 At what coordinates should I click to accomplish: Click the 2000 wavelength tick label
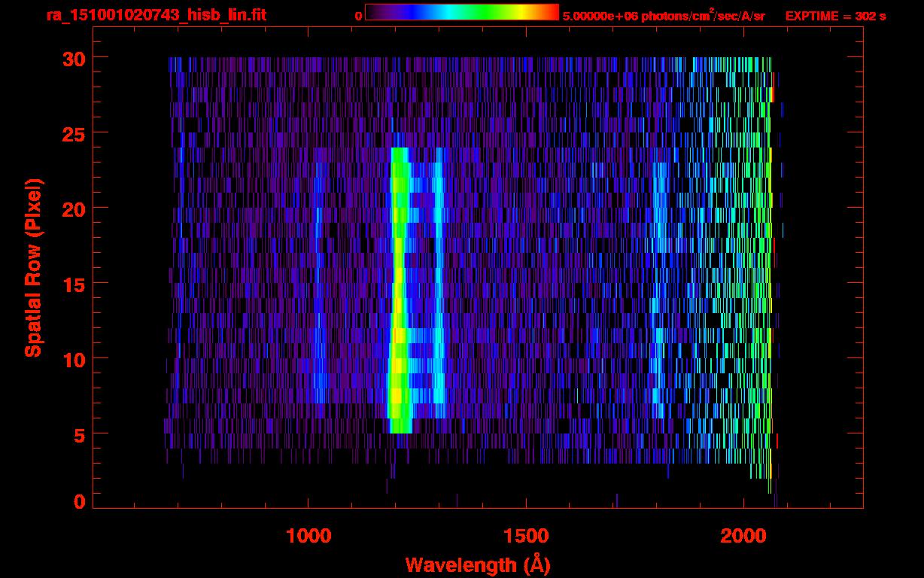743,536
